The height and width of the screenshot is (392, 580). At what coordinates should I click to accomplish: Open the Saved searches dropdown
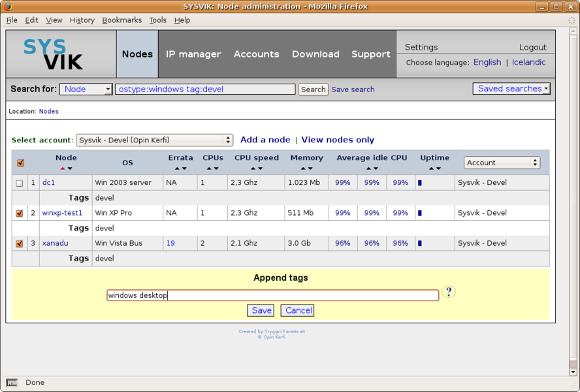(x=511, y=88)
